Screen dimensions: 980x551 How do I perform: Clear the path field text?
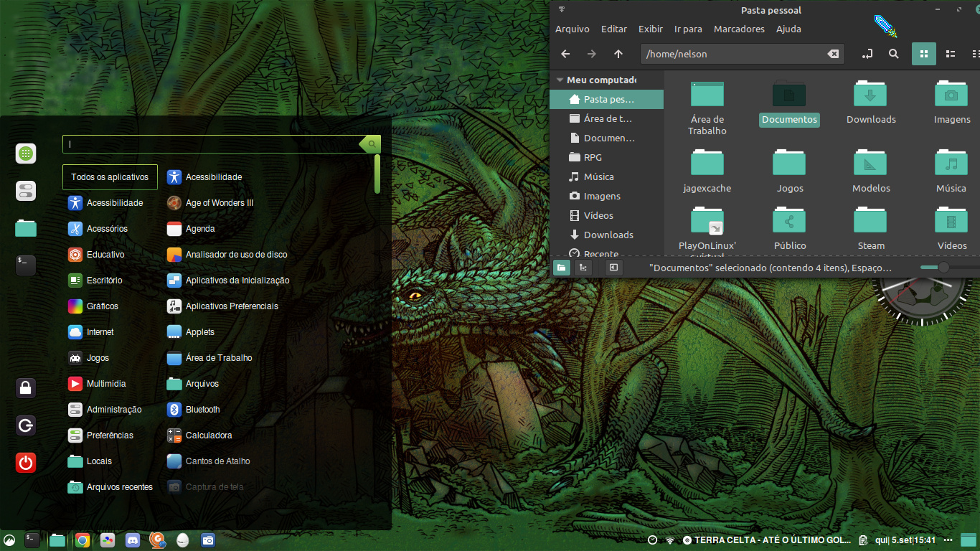coord(832,54)
